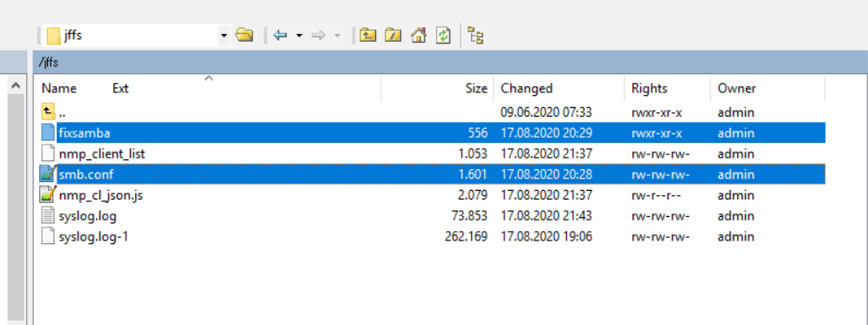Select the nmp_client_list file
868x325 pixels.
433,153
